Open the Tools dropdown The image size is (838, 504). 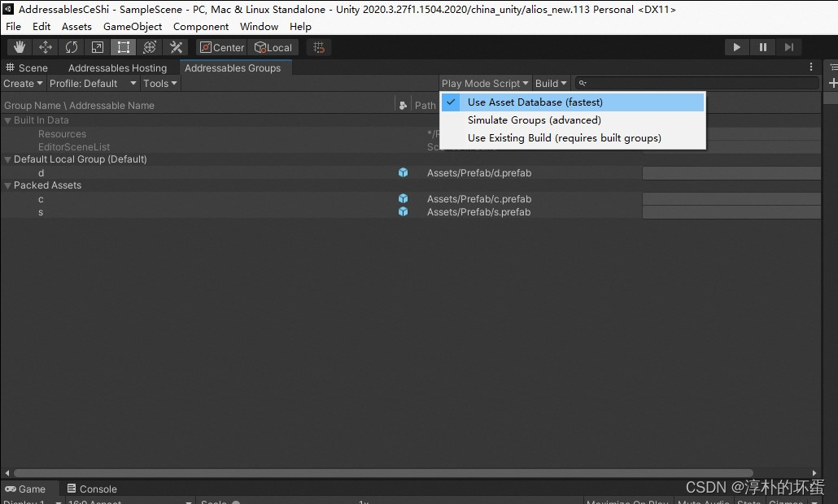tap(159, 83)
